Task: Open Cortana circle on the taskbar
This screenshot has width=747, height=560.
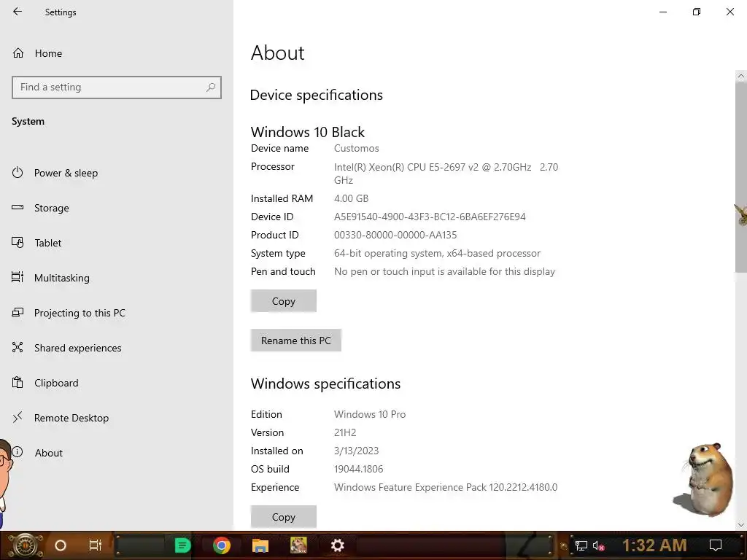Action: [x=61, y=545]
